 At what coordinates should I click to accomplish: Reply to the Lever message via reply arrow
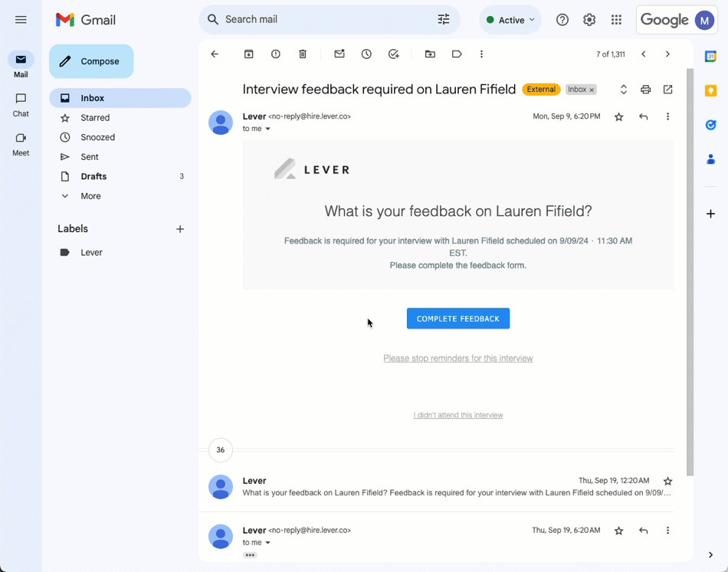point(643,116)
